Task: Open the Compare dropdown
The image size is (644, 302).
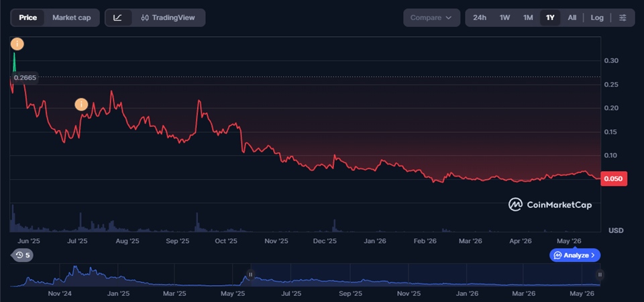Action: (431, 17)
